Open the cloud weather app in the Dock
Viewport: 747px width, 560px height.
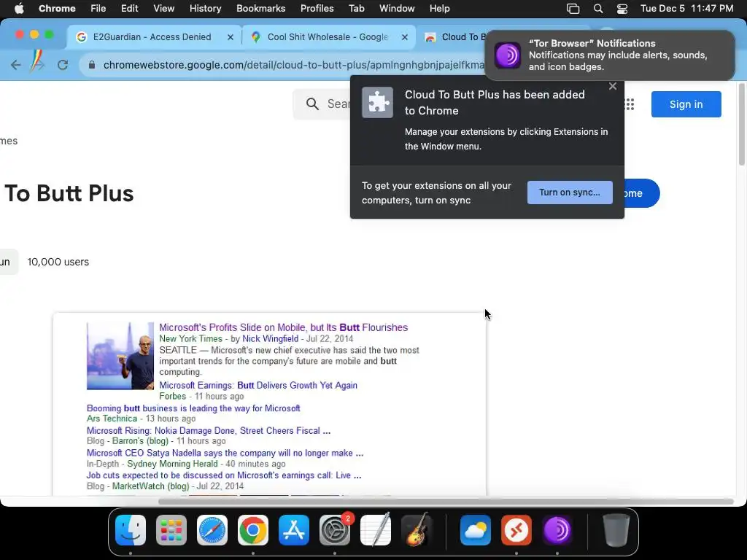coord(476,530)
